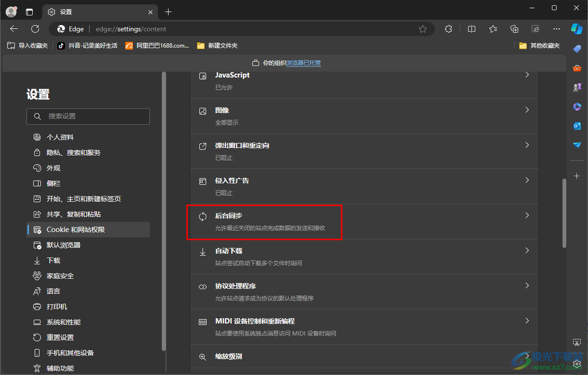Open 新建文件夹 bookmark folder
Screen dimensions: 588x375
[x=217, y=46]
